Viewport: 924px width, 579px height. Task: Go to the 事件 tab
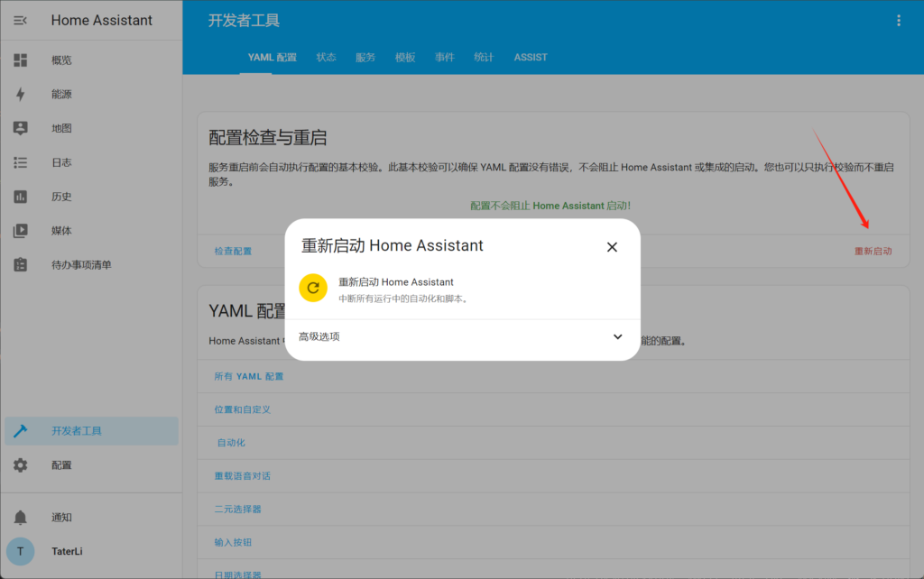[x=444, y=57]
